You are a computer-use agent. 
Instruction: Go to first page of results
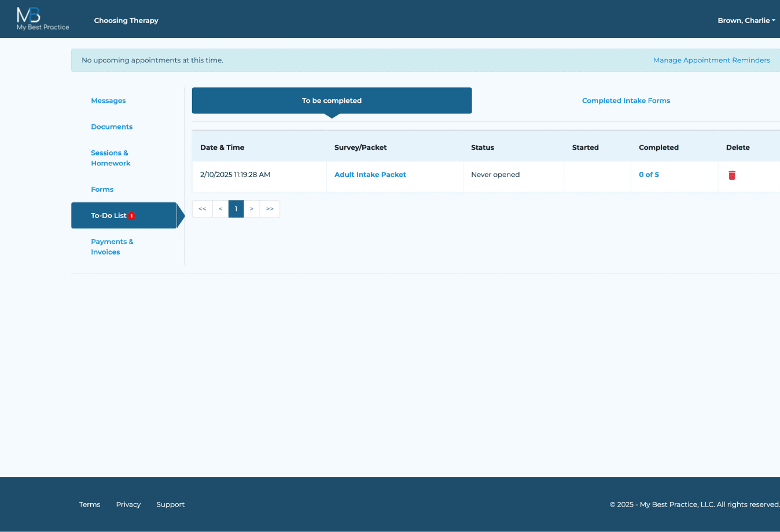pyautogui.click(x=202, y=209)
